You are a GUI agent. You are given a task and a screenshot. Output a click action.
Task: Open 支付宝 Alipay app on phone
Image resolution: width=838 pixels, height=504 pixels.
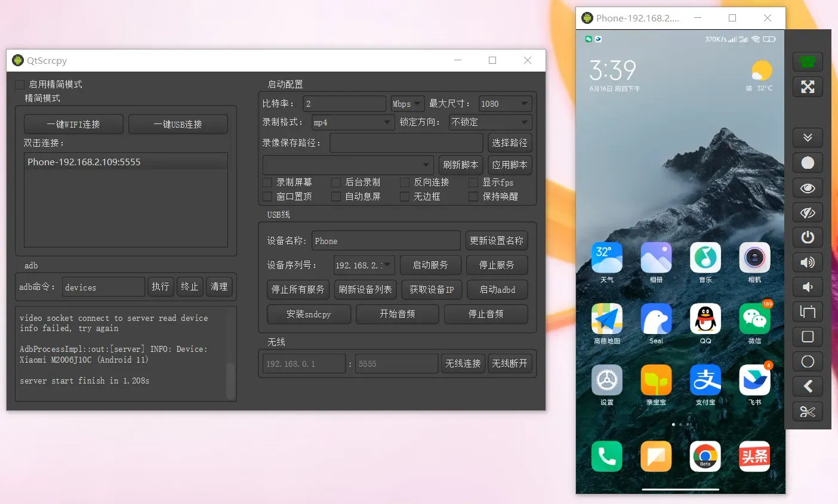click(x=705, y=381)
